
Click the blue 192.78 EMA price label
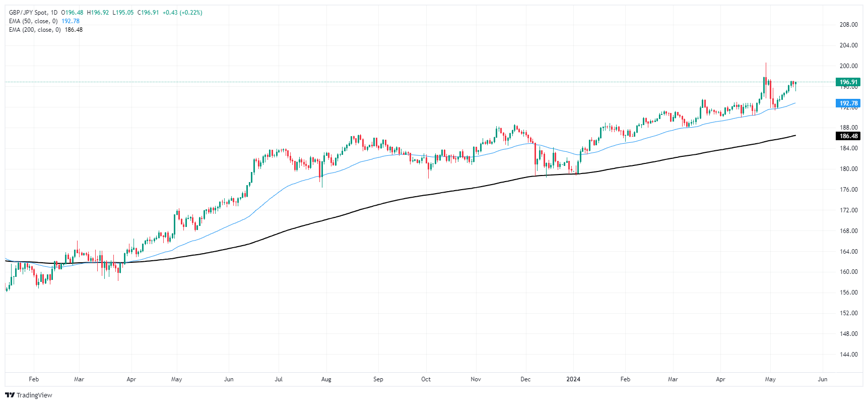848,103
